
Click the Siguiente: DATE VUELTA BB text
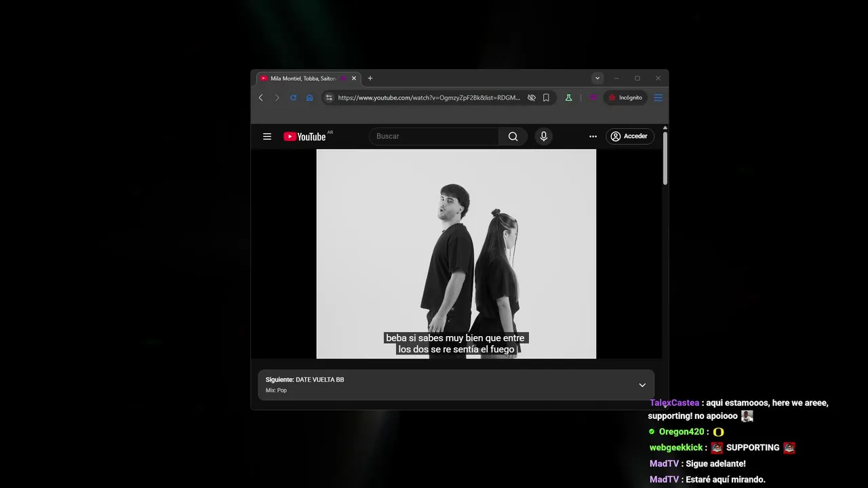coord(304,380)
